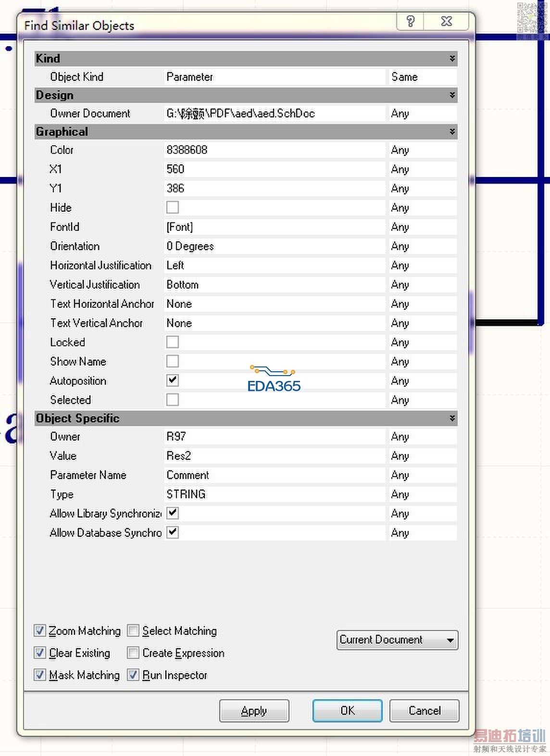The width and height of the screenshot is (550, 756).
Task: Set X1 match criterion Any
Action: coord(422,169)
